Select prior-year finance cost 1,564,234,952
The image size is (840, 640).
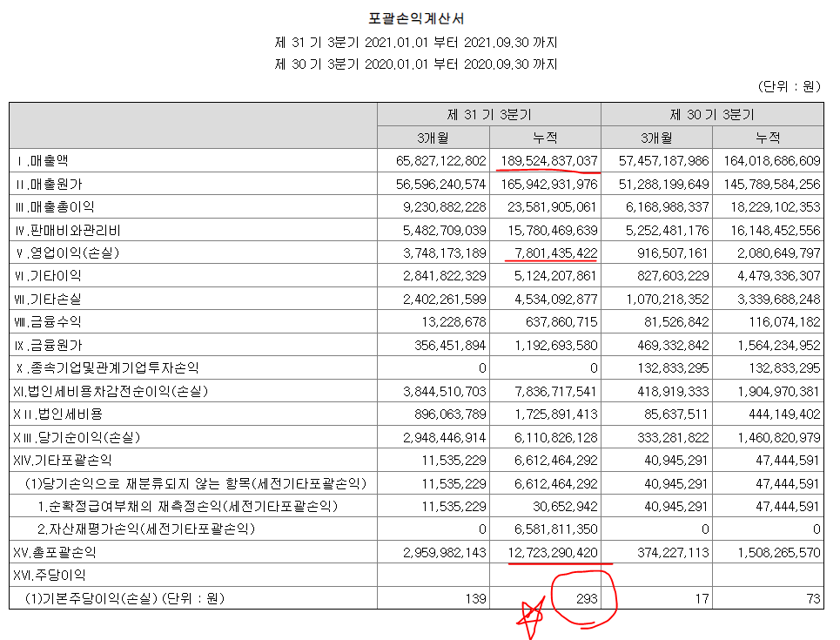pyautogui.click(x=778, y=345)
